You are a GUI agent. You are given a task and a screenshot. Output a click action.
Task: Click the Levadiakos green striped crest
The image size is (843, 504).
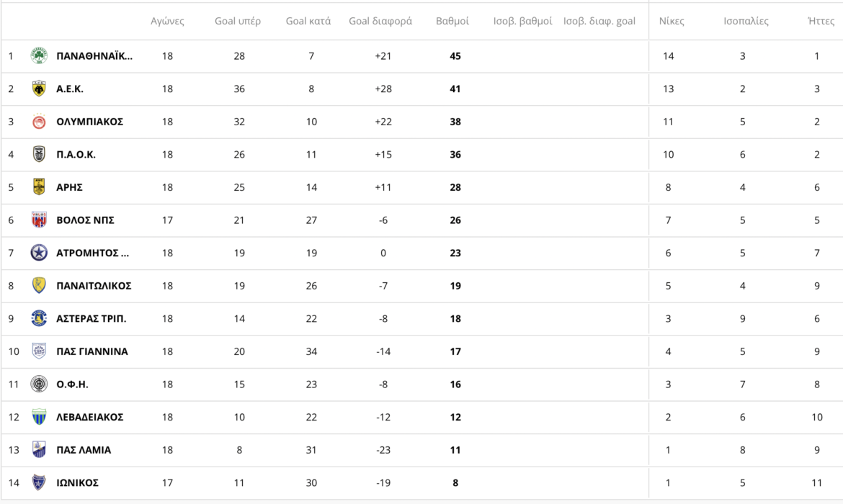[x=39, y=417]
